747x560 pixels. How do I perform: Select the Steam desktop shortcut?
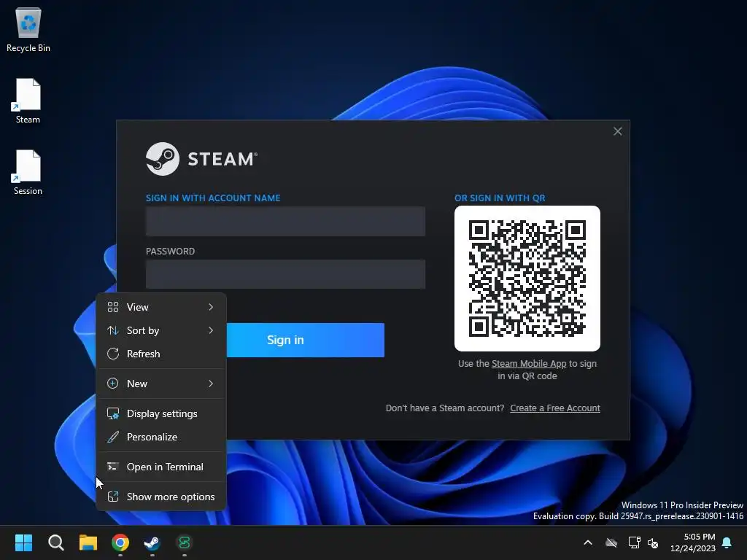[28, 101]
